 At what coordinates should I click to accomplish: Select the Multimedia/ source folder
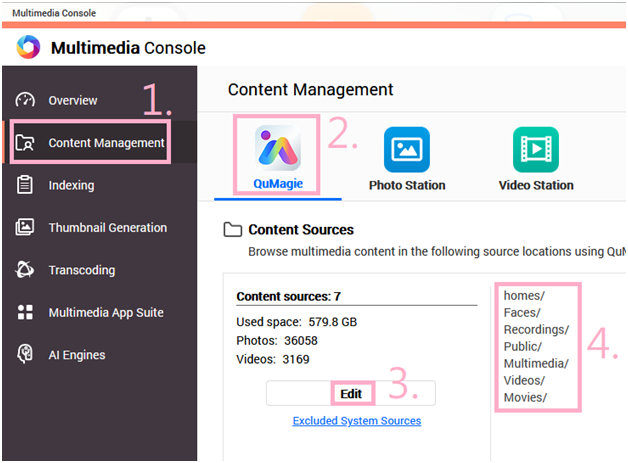[x=535, y=363]
